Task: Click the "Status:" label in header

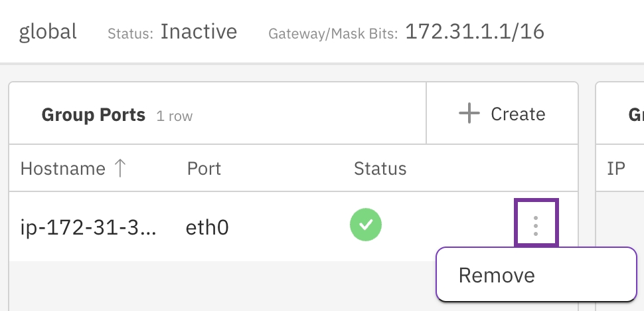Action: pyautogui.click(x=131, y=33)
